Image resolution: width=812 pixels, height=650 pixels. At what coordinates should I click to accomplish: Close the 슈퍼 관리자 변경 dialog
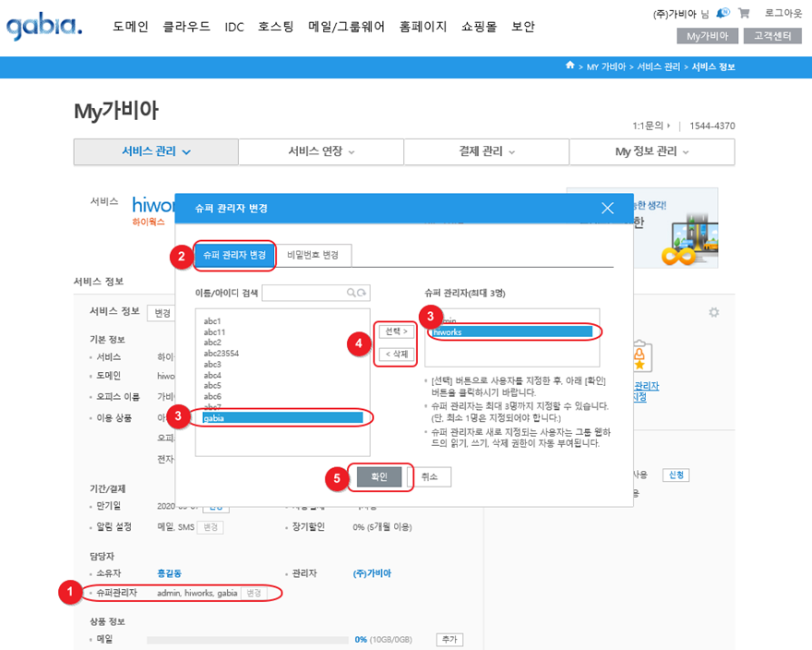pos(607,208)
